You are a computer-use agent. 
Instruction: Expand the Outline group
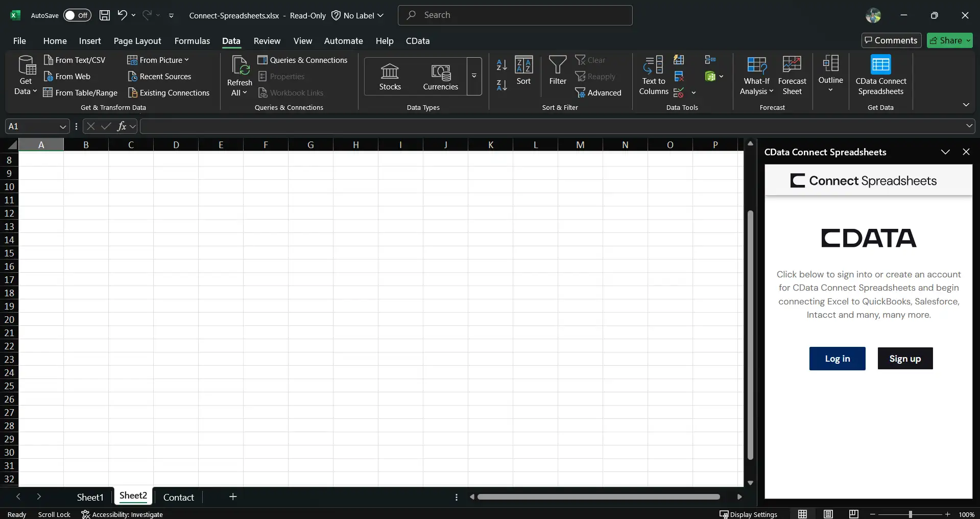pyautogui.click(x=830, y=75)
